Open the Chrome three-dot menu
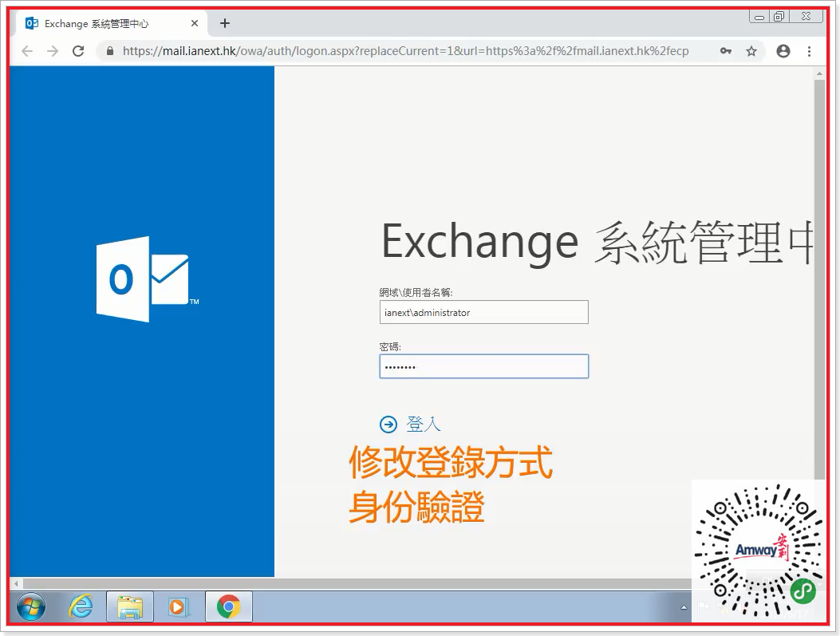This screenshot has height=636, width=840. [x=809, y=51]
